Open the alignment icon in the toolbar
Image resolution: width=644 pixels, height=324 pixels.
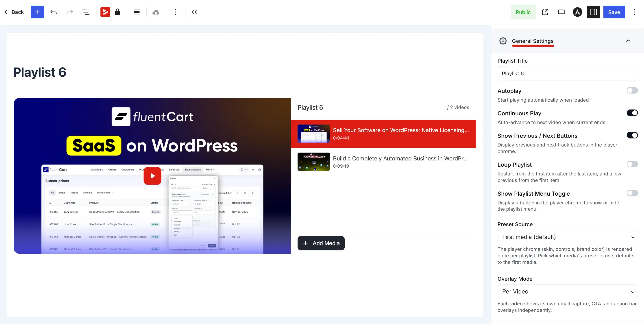137,12
